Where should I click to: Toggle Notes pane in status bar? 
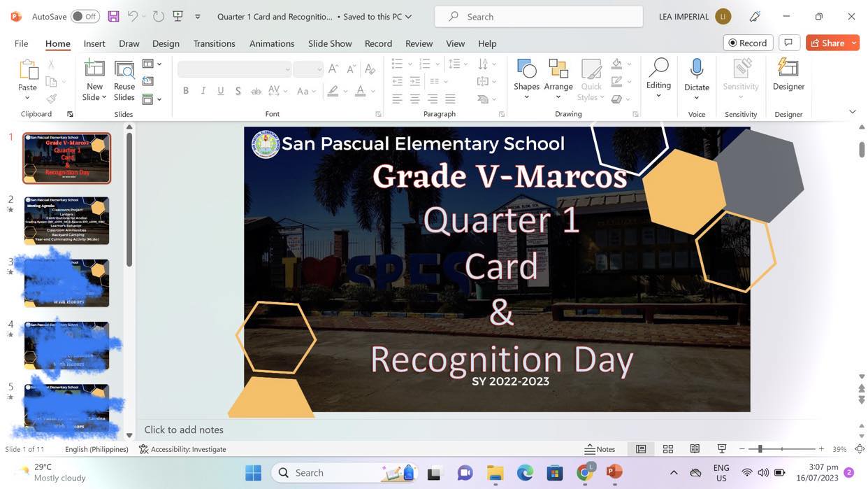pyautogui.click(x=600, y=449)
